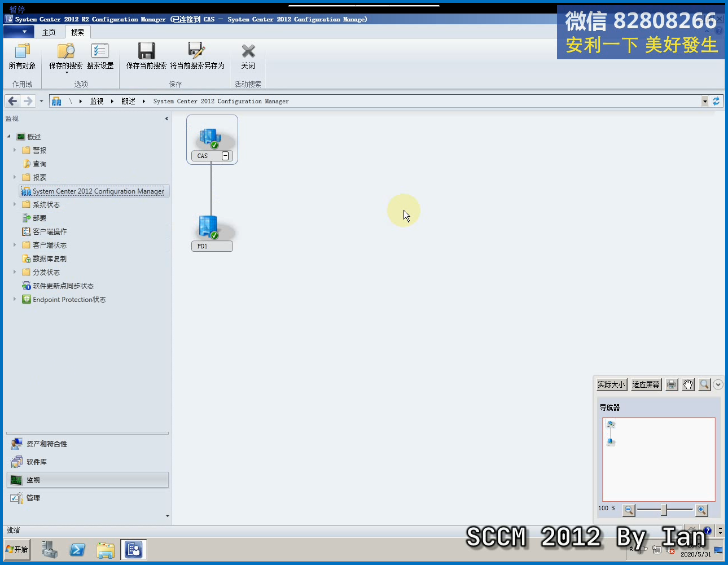Open the 管理 administration workspace
Viewport: 728px width, 565px height.
pos(87,498)
